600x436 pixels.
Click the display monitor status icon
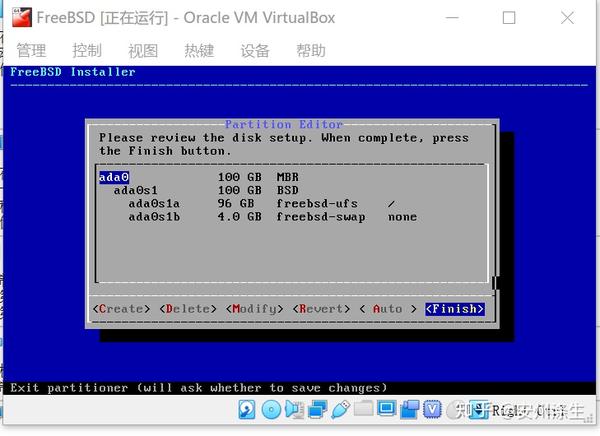(x=386, y=408)
